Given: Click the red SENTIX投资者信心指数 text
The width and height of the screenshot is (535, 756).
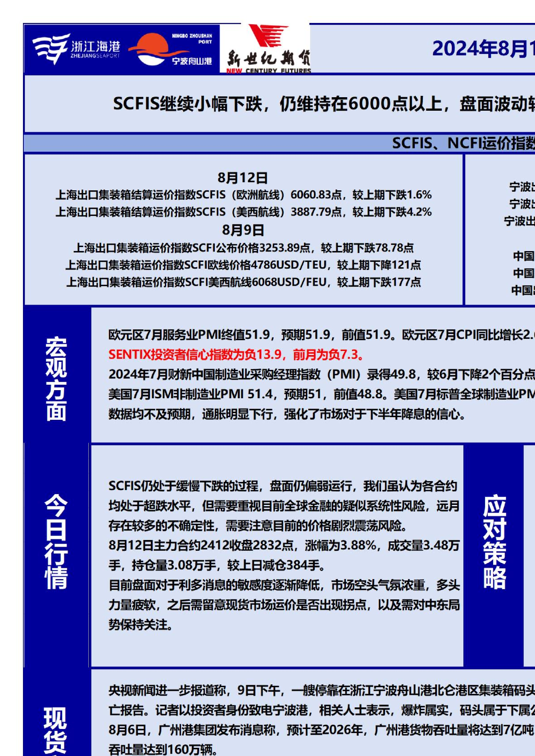Looking at the screenshot, I should pyautogui.click(x=236, y=355).
